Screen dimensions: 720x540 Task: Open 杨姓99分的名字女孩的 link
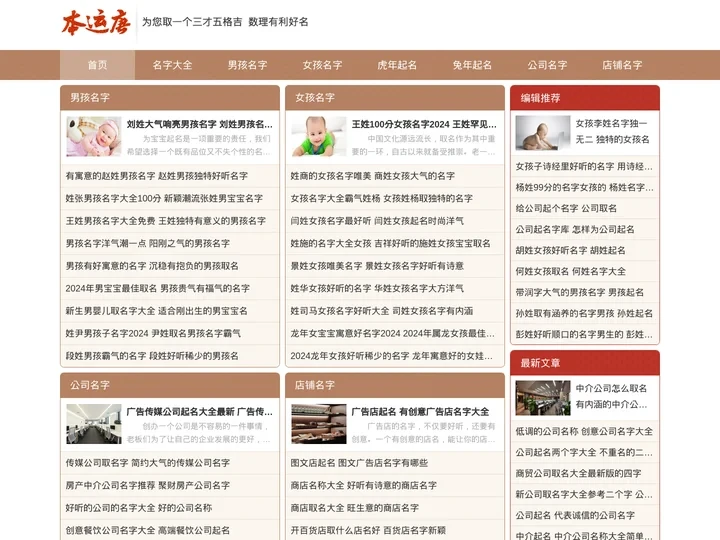click(x=585, y=187)
